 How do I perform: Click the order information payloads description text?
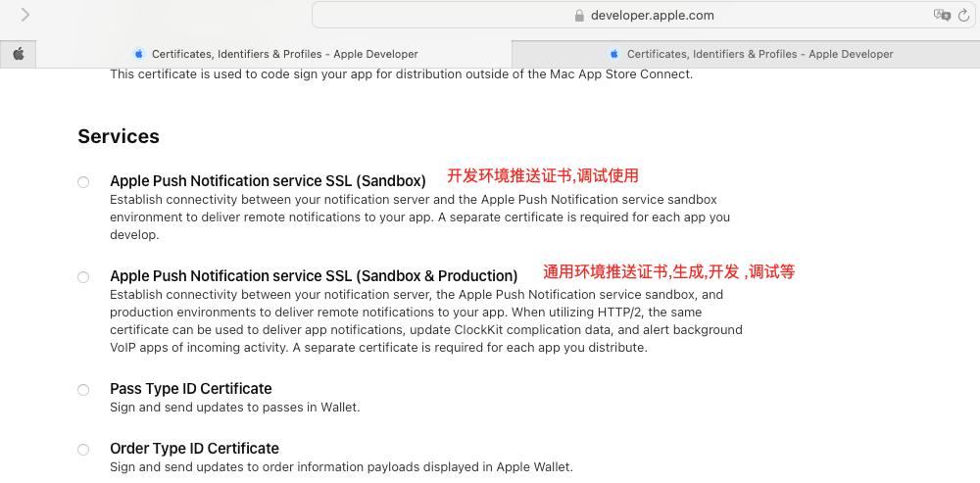[341, 466]
